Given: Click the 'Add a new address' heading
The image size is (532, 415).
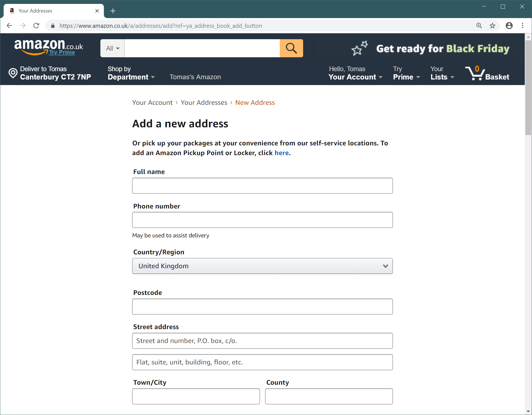Looking at the screenshot, I should (180, 124).
